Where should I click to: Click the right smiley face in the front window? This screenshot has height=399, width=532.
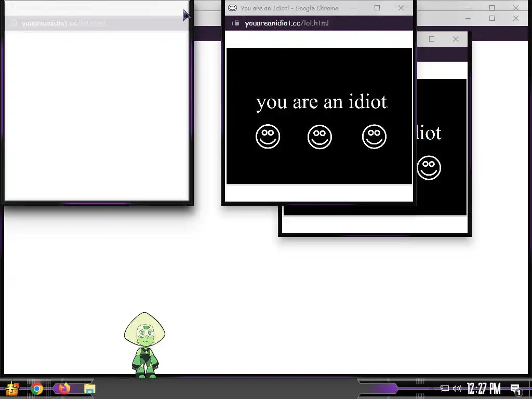click(x=374, y=137)
